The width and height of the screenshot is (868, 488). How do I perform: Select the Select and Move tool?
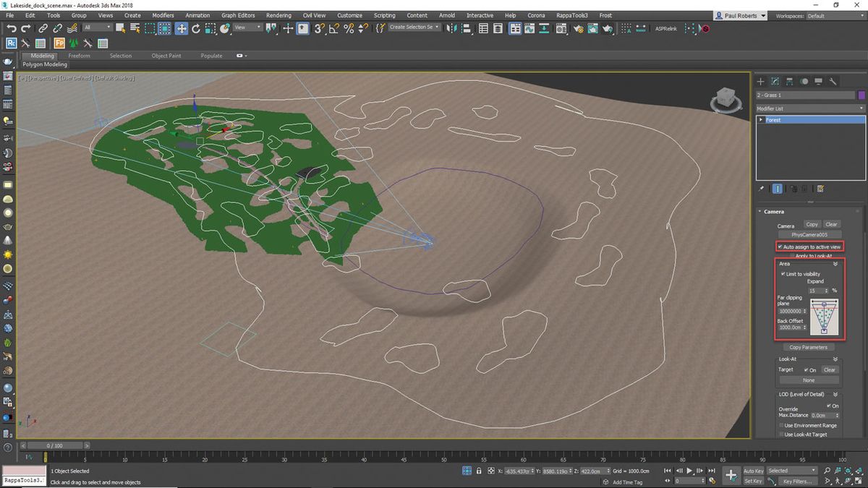[182, 29]
